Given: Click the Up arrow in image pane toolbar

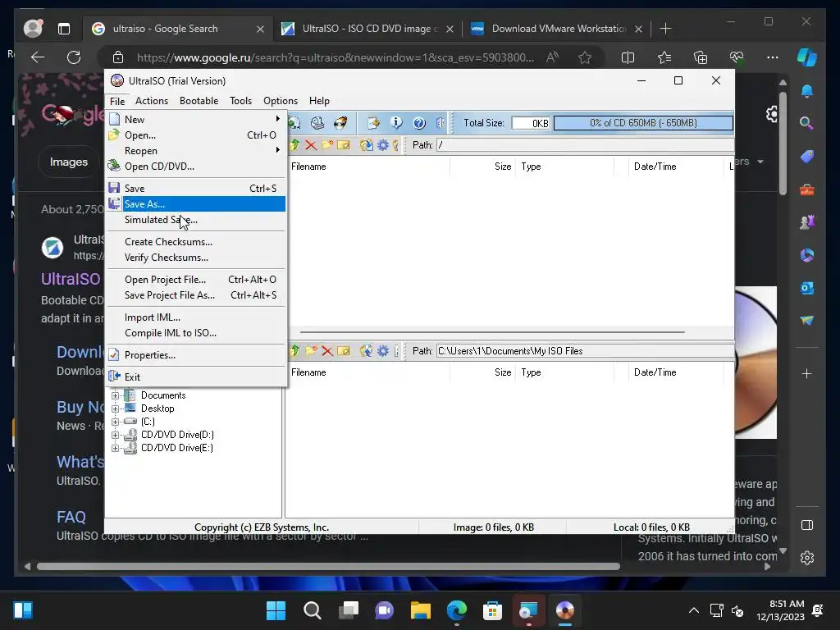Looking at the screenshot, I should pos(294,145).
